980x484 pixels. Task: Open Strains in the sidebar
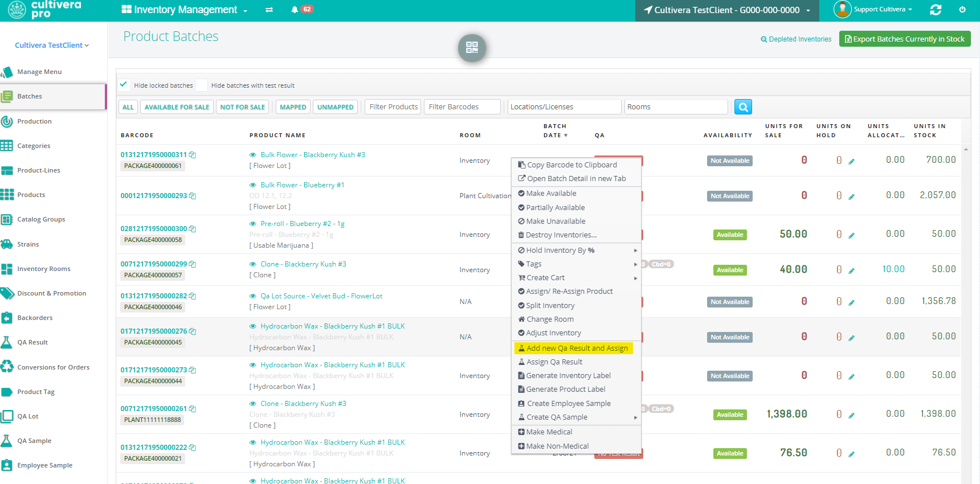[x=28, y=244]
